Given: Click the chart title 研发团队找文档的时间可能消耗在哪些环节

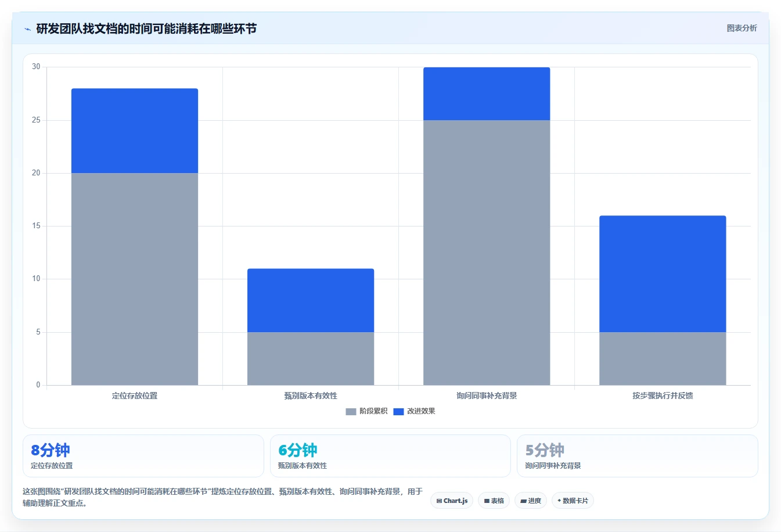Looking at the screenshot, I should tap(146, 28).
